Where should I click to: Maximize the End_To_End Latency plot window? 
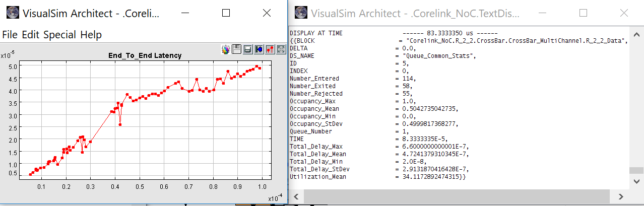pyautogui.click(x=226, y=14)
